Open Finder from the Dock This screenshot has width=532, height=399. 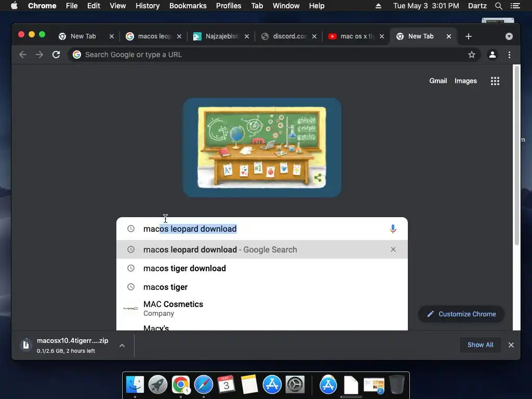coord(135,385)
